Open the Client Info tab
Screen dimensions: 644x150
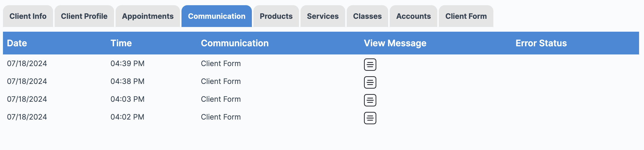pyautogui.click(x=28, y=16)
